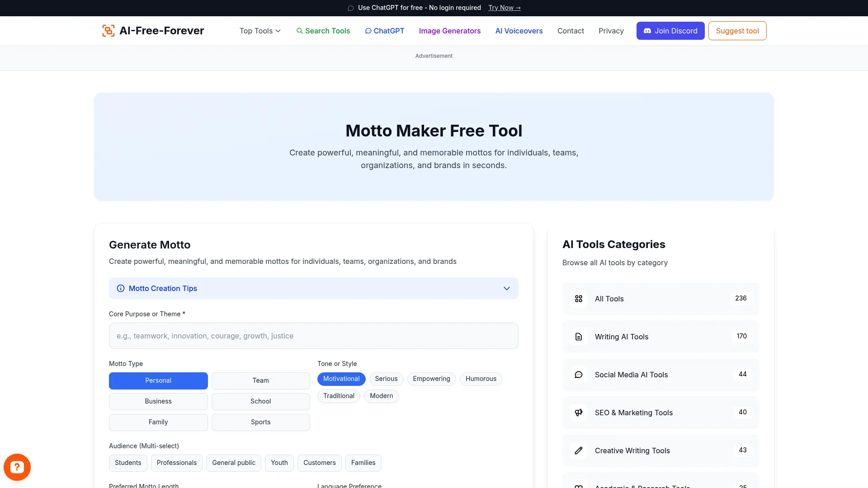Open the Top Tools dropdown
Viewport: 868px width, 488px height.
click(259, 31)
